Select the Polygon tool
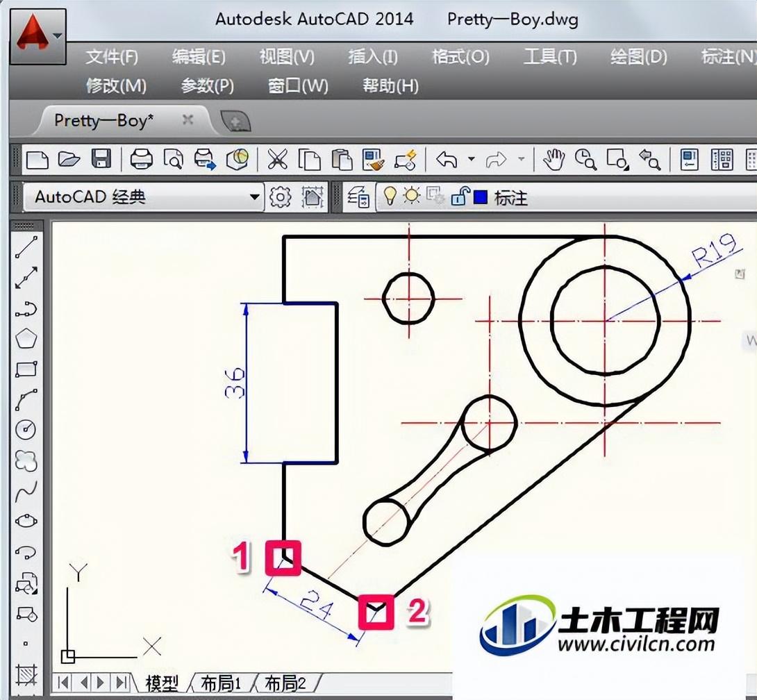The image size is (757, 700). pyautogui.click(x=26, y=339)
